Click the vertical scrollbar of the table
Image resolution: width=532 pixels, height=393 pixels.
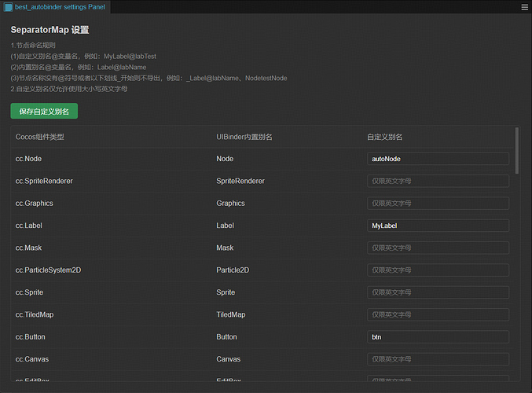pyautogui.click(x=516, y=149)
